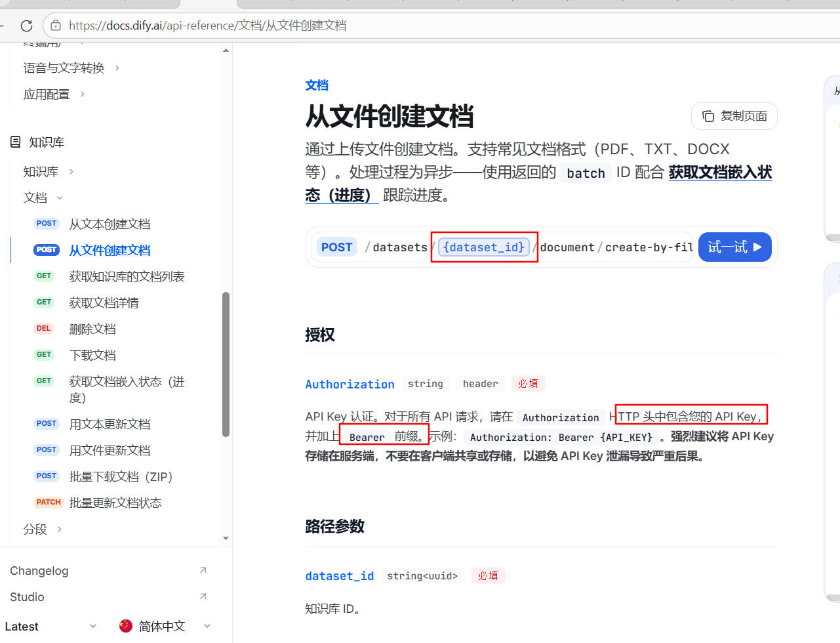840x643 pixels.
Task: Open 获取知识库的文档列表 page
Action: coord(127,277)
